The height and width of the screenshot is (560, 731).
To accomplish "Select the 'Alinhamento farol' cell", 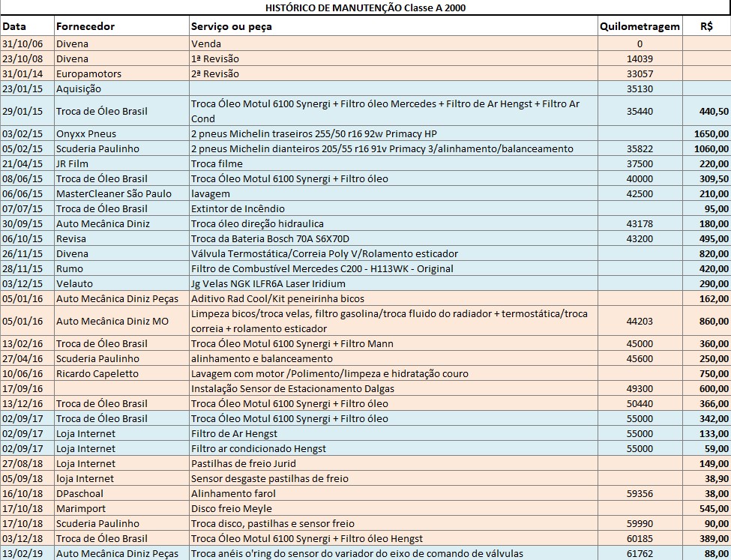I will click(x=394, y=493).
